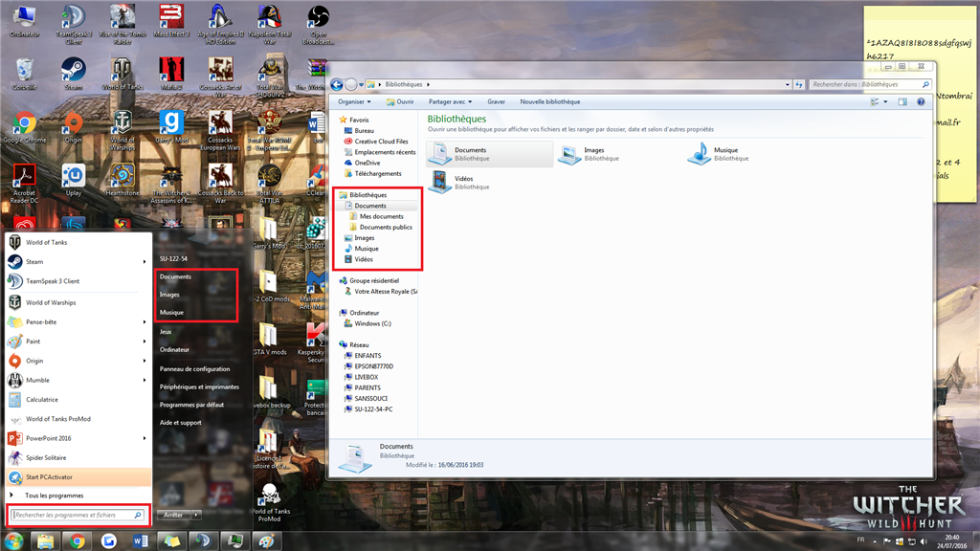
Task: Select the Google Chrome desktop icon
Action: (x=24, y=127)
